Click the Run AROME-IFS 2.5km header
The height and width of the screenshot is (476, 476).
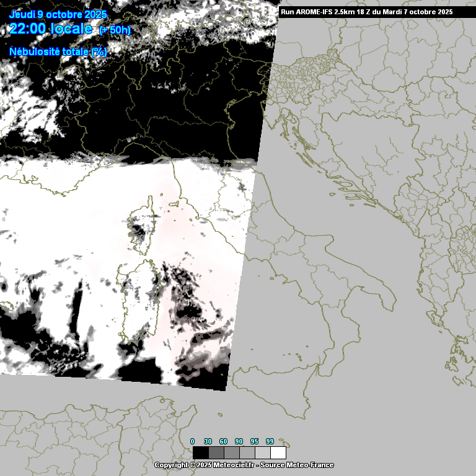pyautogui.click(x=366, y=12)
